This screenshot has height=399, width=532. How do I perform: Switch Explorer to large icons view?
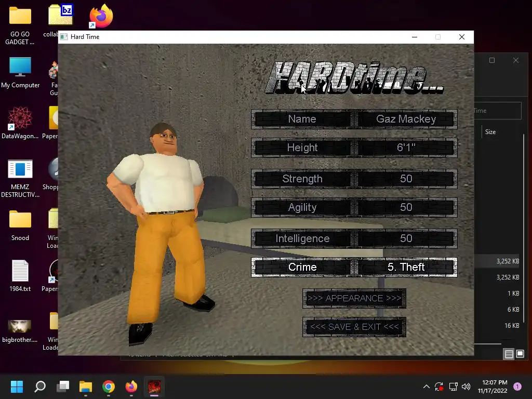tap(520, 354)
